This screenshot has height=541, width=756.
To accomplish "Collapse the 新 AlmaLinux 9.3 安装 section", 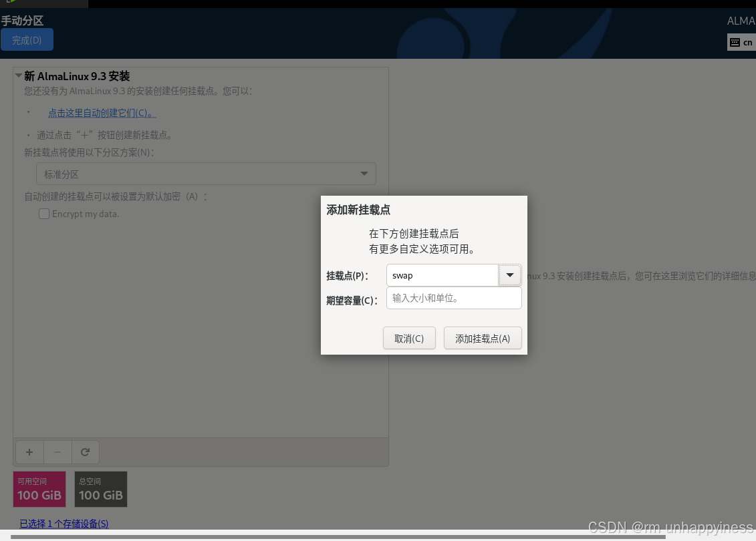I will click(18, 75).
